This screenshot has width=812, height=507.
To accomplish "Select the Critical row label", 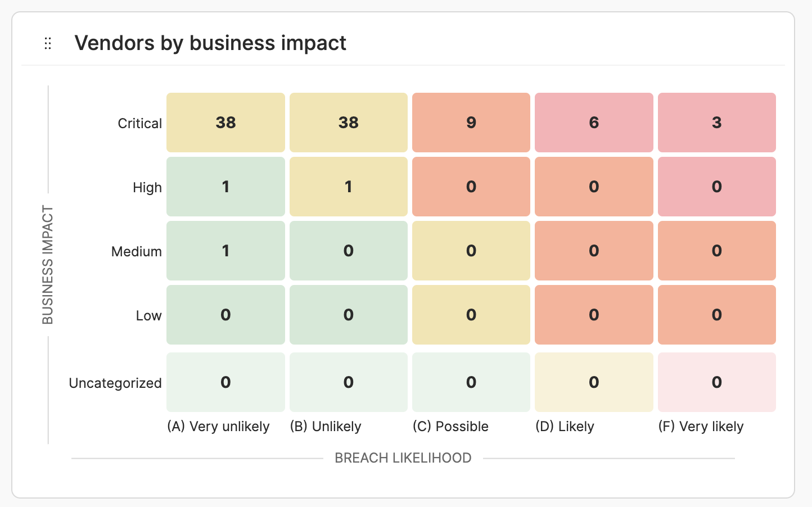I will coord(139,123).
